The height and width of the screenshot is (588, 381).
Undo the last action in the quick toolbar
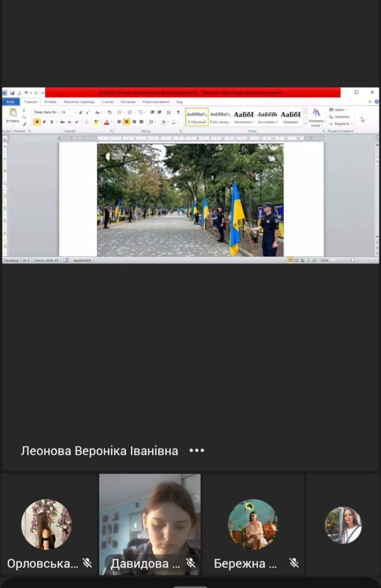pos(26,93)
